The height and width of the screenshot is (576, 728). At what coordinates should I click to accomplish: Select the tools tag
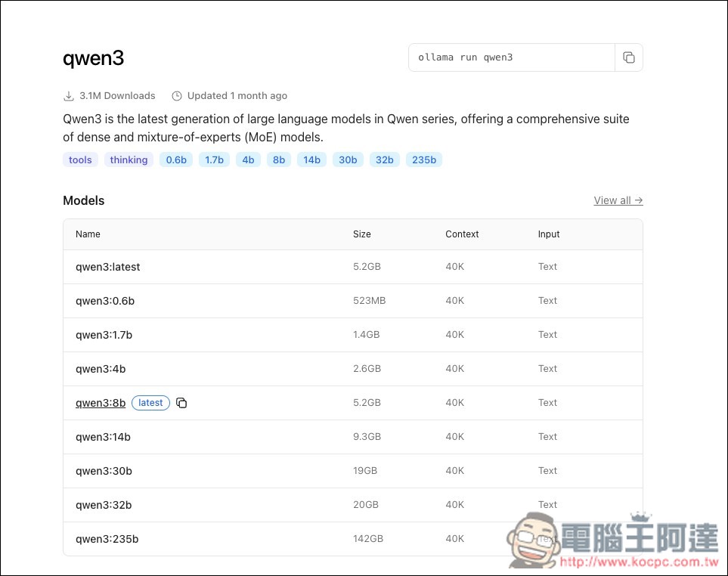pyautogui.click(x=80, y=159)
